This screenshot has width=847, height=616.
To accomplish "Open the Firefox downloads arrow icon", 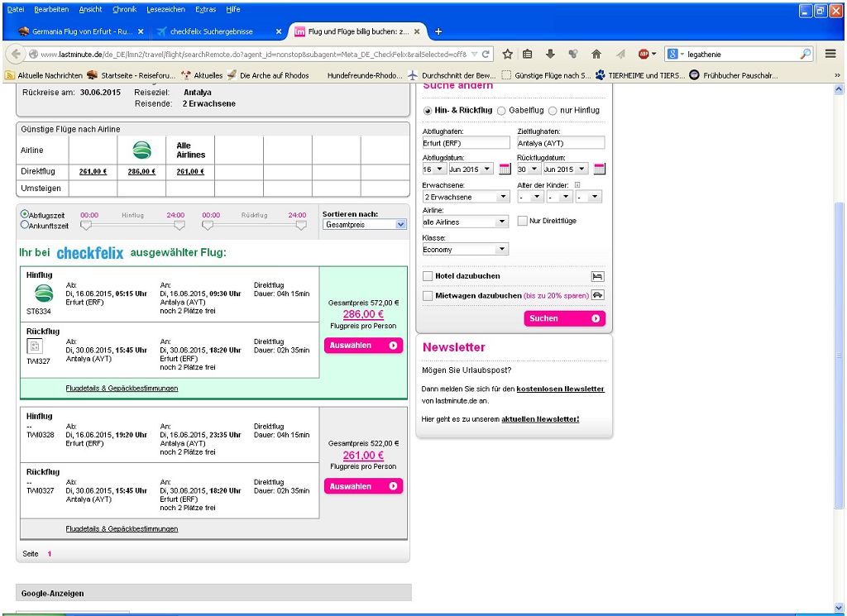I will pos(551,55).
